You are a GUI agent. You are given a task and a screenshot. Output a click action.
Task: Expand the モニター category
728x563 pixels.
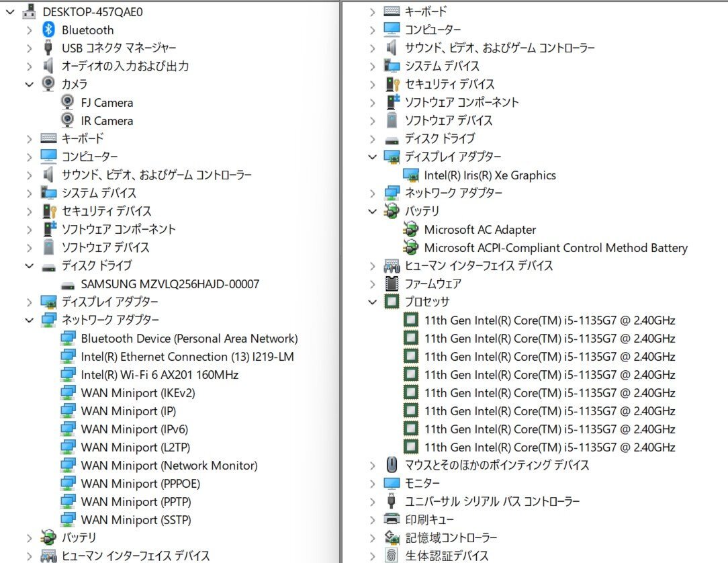(372, 484)
